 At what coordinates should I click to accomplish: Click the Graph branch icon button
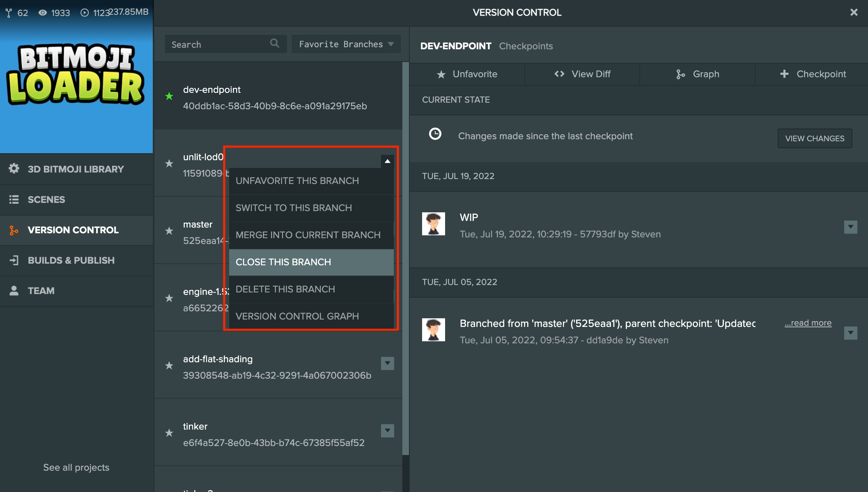[x=680, y=74]
